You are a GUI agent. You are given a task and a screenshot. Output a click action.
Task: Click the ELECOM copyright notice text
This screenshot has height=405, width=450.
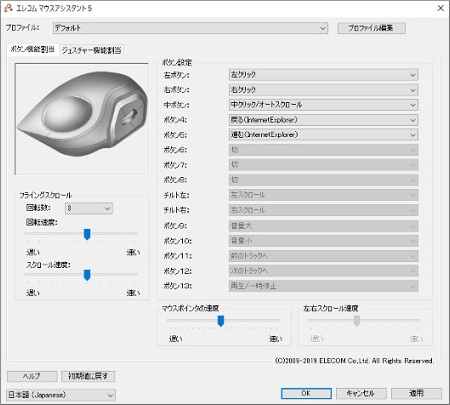pos(354,361)
